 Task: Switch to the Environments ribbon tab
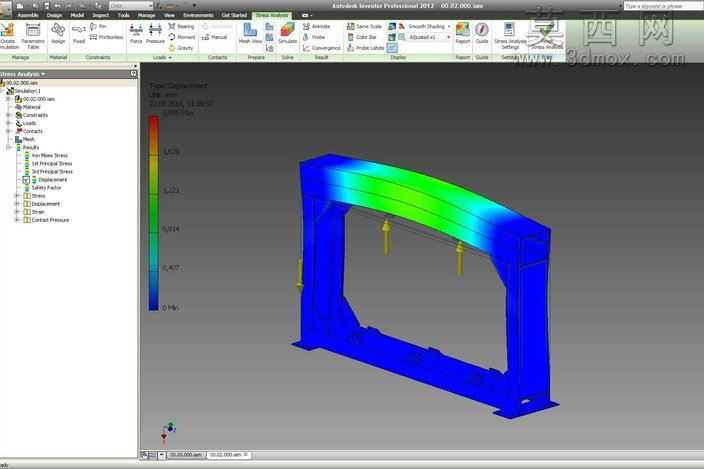198,15
